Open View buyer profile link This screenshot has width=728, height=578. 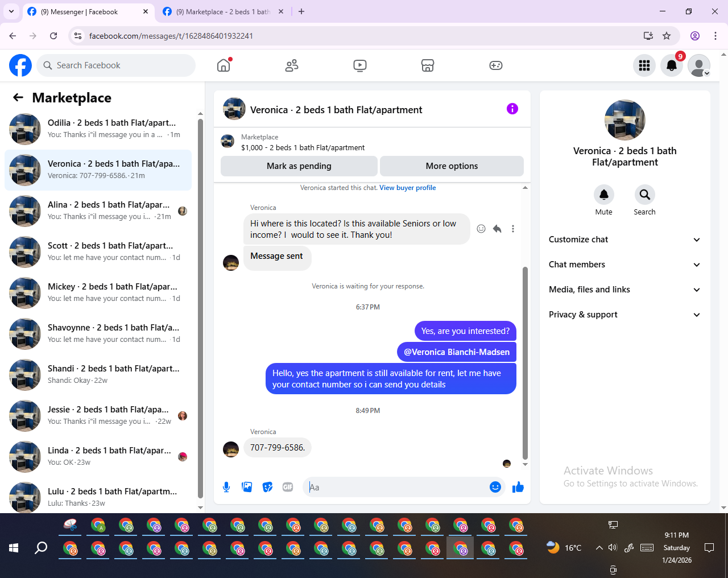click(408, 188)
